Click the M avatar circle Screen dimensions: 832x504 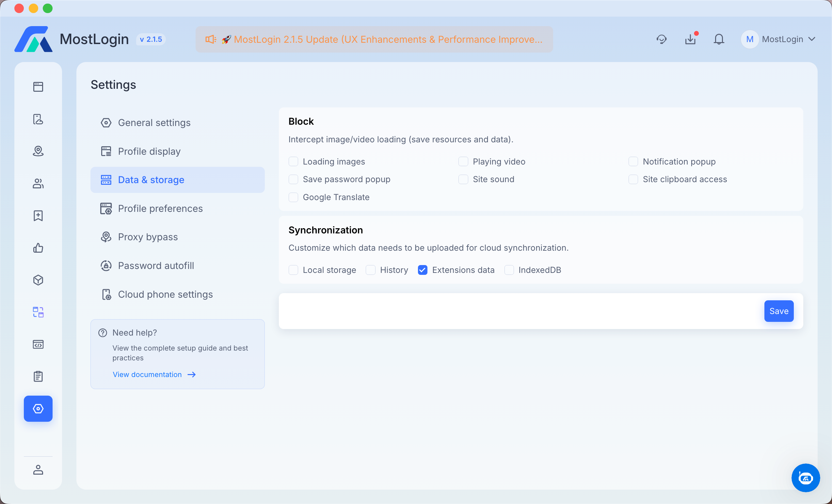[750, 39]
